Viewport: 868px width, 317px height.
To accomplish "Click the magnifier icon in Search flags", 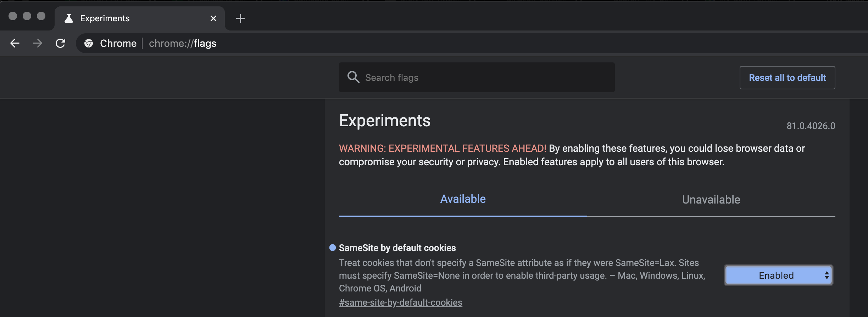I will 353,77.
